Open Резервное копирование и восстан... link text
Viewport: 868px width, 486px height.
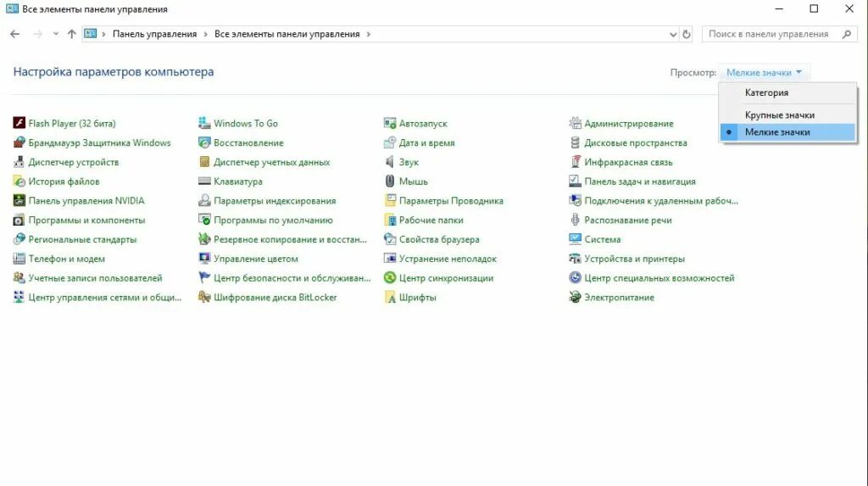coord(290,239)
